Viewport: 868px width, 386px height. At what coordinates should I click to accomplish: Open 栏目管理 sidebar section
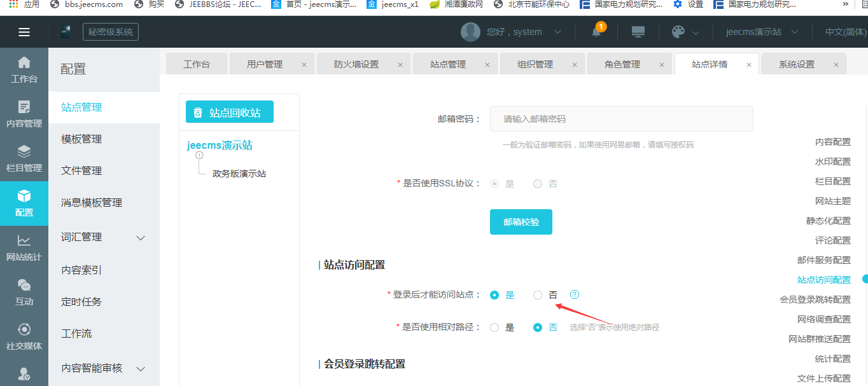click(24, 159)
